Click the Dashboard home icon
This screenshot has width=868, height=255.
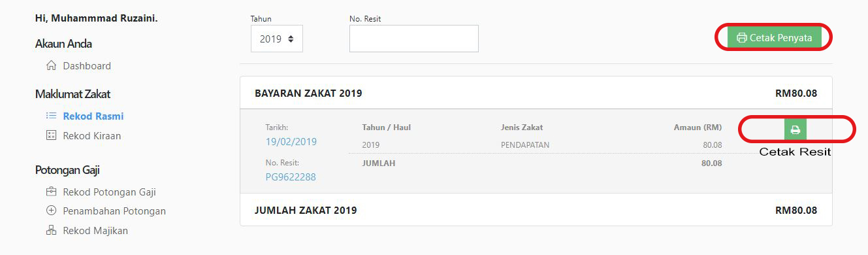[51, 65]
